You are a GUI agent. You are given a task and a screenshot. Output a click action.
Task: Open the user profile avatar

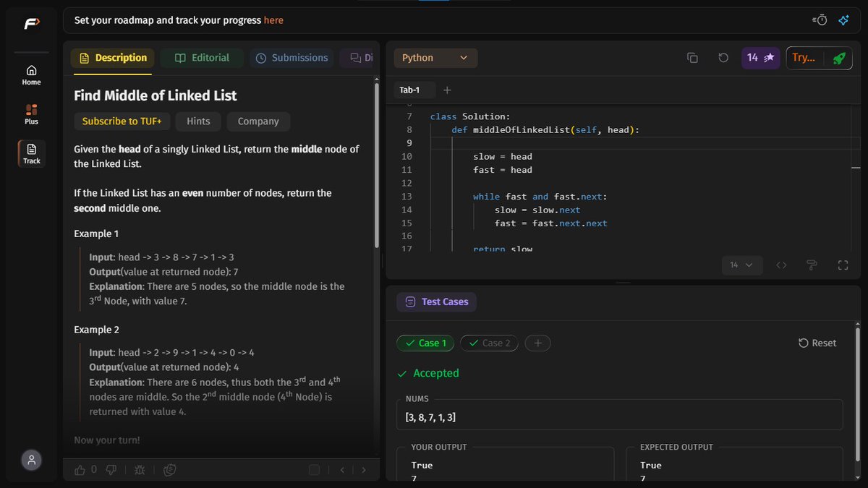pyautogui.click(x=31, y=460)
